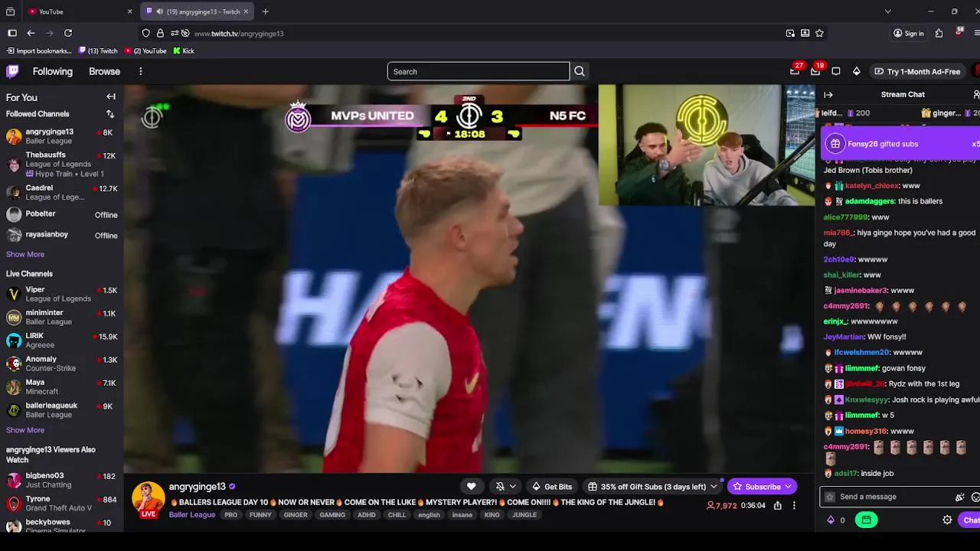Open the more options menu beside Browse

click(140, 71)
